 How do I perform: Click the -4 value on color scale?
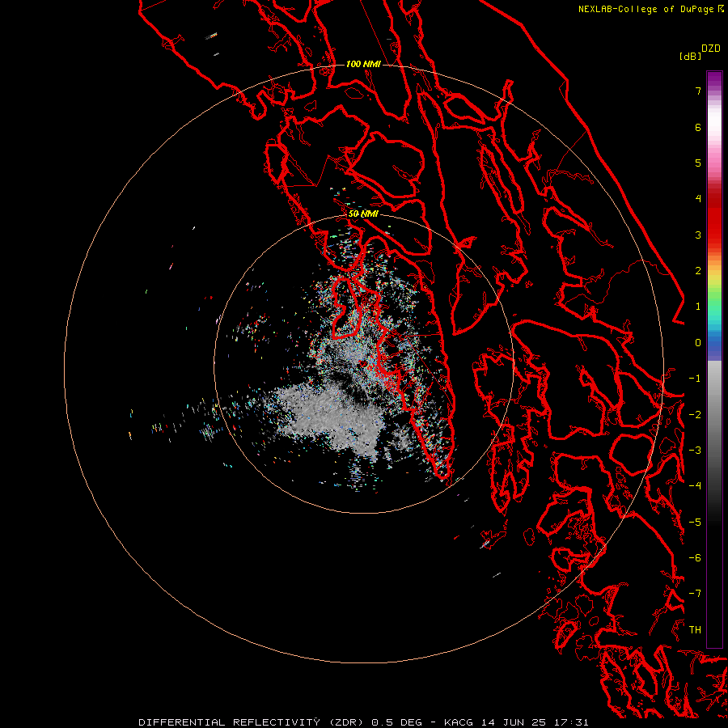pyautogui.click(x=695, y=486)
